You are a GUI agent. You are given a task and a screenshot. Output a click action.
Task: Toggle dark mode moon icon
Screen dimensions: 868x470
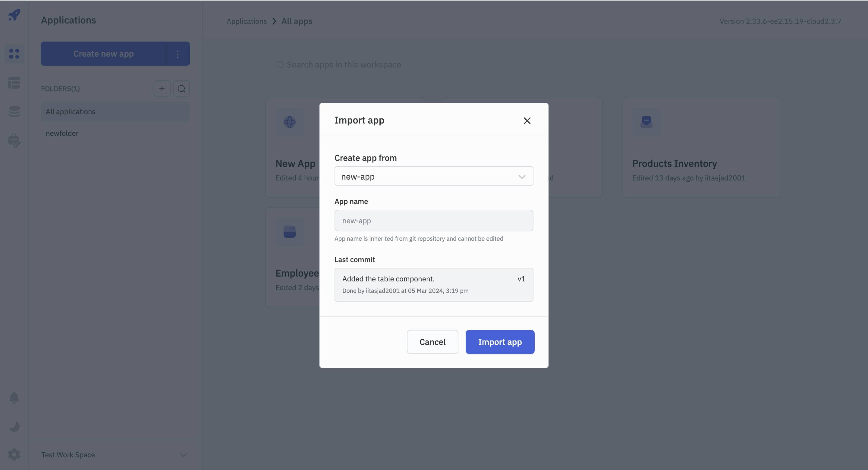[x=14, y=427]
